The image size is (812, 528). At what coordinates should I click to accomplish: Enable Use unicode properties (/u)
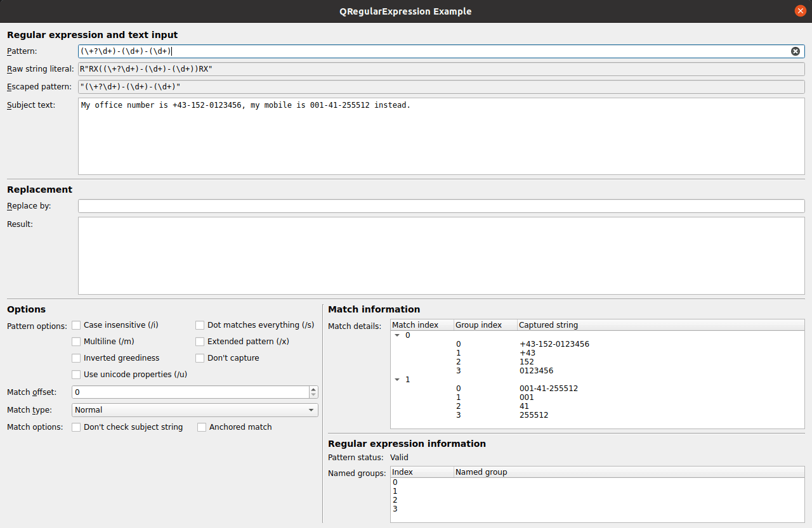[77, 375]
